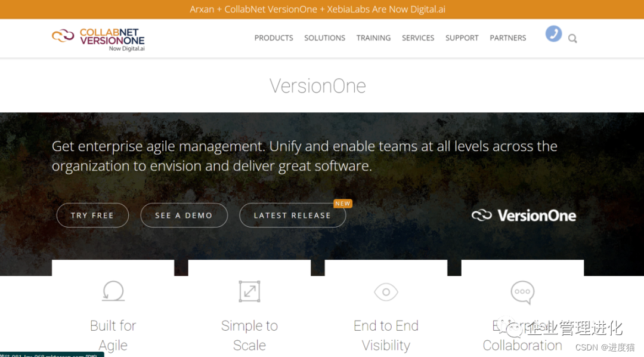This screenshot has height=357, width=644.
Task: Click the white VersionOne logo in the banner
Action: point(524,216)
